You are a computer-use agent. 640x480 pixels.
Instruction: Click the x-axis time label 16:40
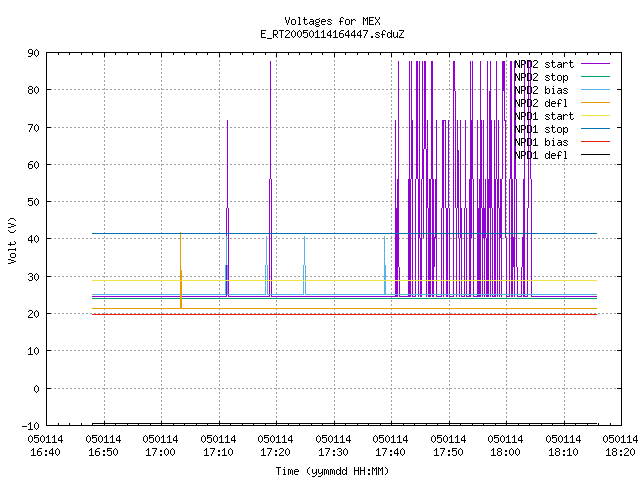click(45, 452)
